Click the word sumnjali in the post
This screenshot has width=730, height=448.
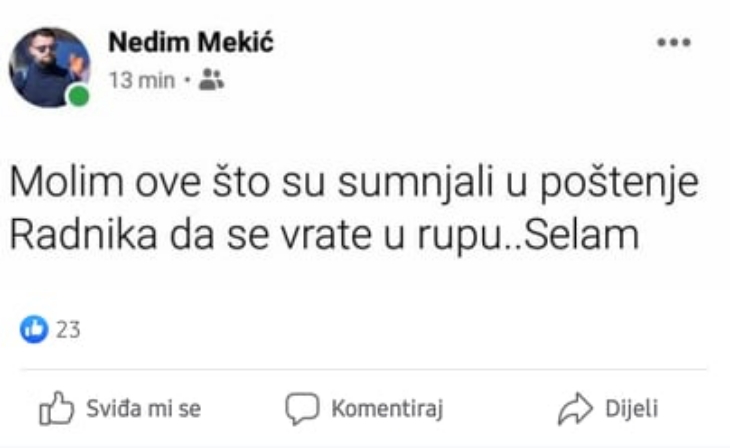point(415,183)
